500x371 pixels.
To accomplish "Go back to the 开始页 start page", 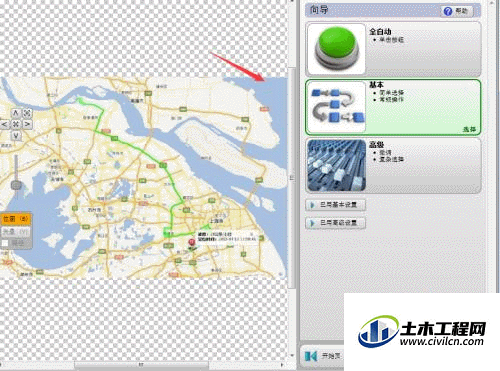I will (x=323, y=356).
